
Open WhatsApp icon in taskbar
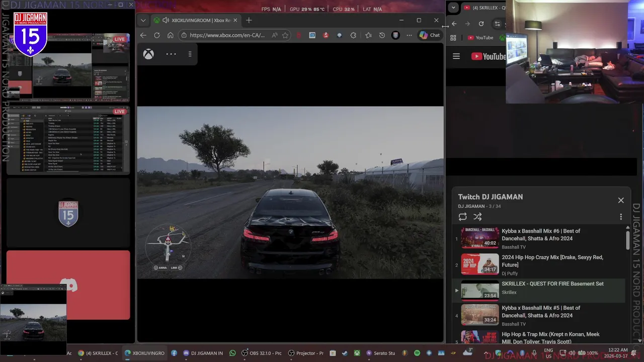[x=232, y=353]
